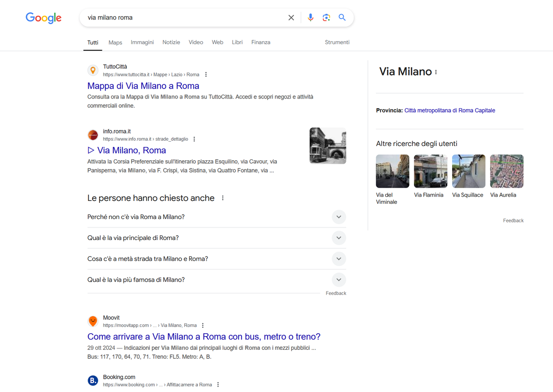
Task: Click the TuttoCittà site favicon
Action: pyautogui.click(x=93, y=70)
